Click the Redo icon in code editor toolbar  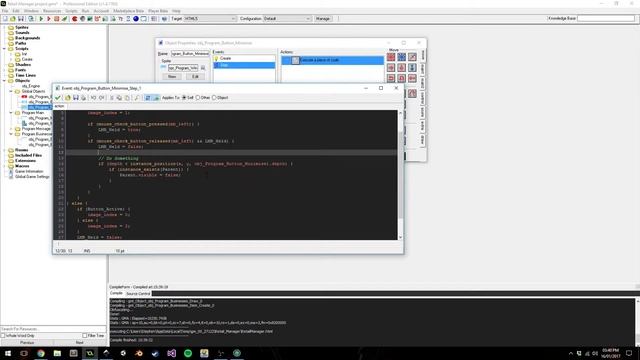click(102, 98)
